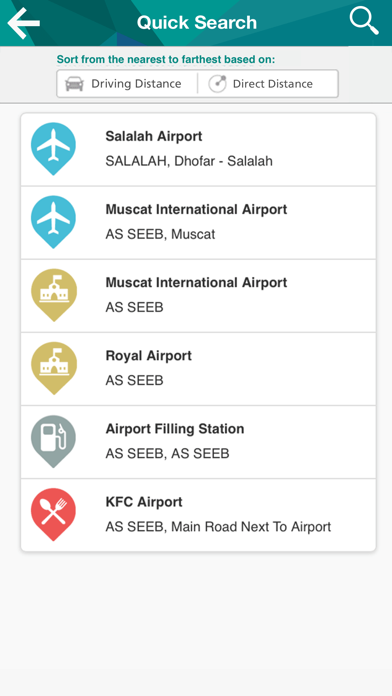Tap the Royal Airport building pin icon
This screenshot has height=696, width=392.
(x=53, y=368)
